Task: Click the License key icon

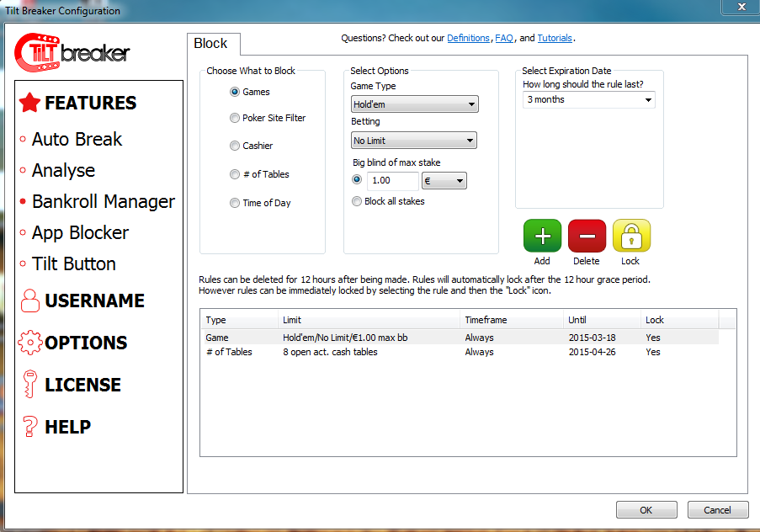Action: pyautogui.click(x=30, y=384)
